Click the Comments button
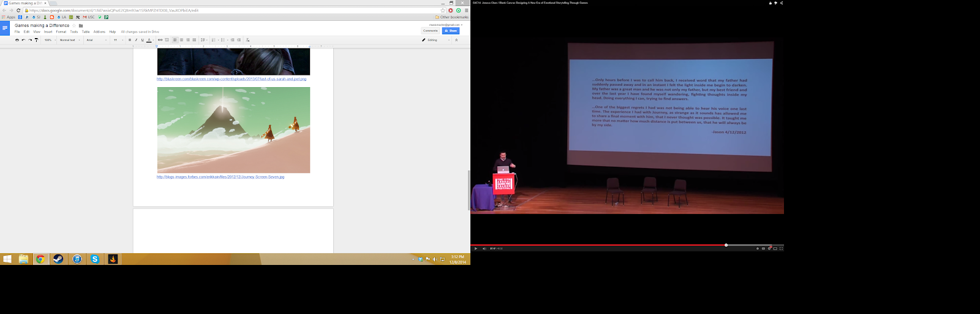Viewport: 980px width, 314px height. point(431,31)
